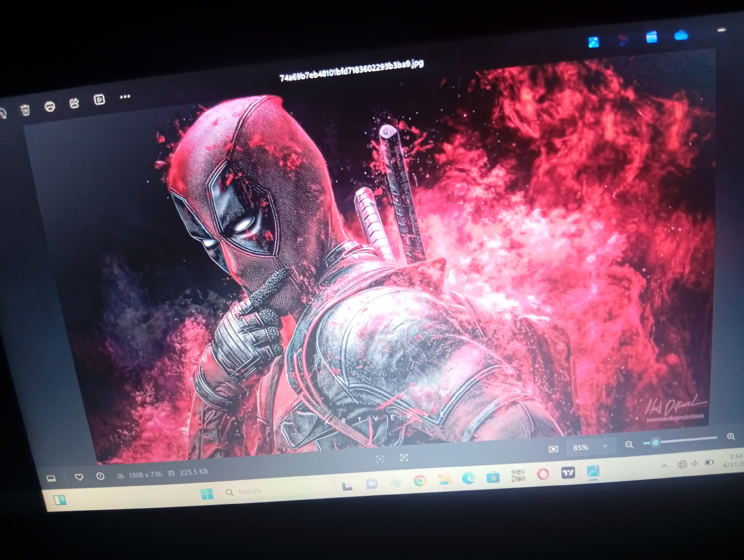Rotate the image with the rotate icon
The height and width of the screenshot is (560, 744).
[x=3, y=113]
